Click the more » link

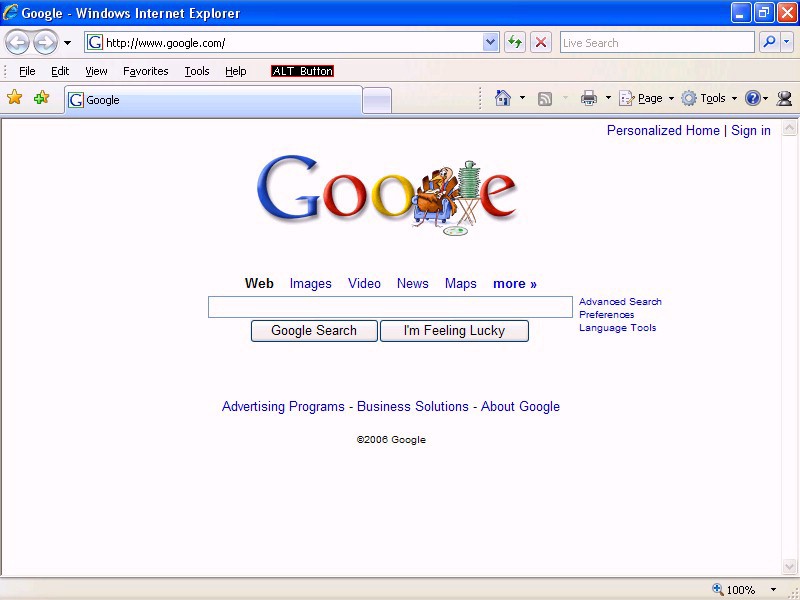point(515,283)
